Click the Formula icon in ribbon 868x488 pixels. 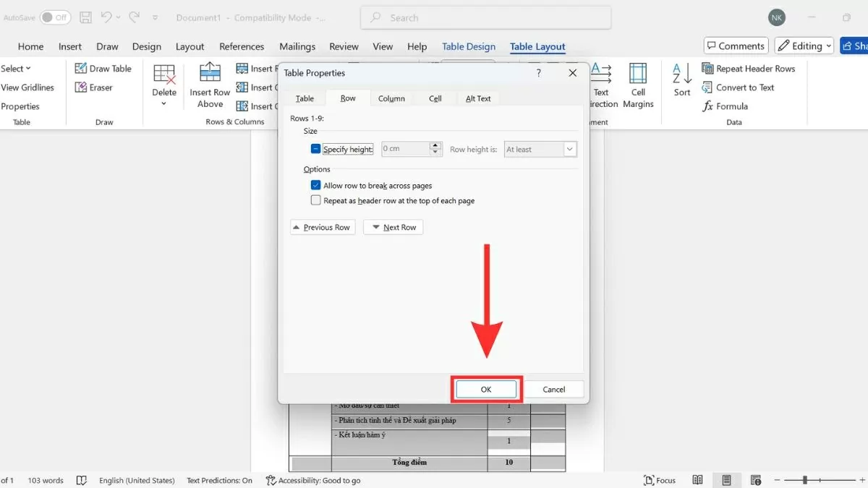(x=709, y=106)
